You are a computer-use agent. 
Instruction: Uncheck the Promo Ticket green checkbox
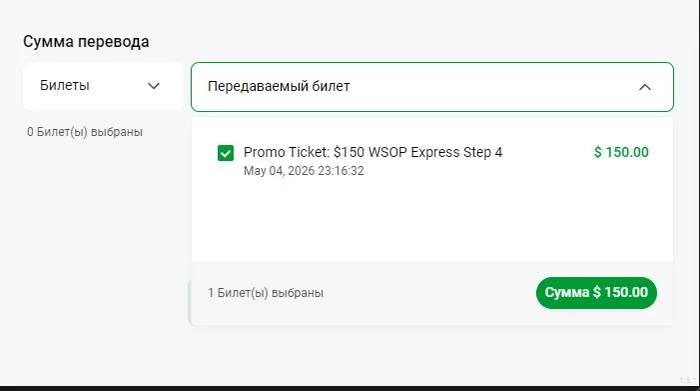pos(225,153)
